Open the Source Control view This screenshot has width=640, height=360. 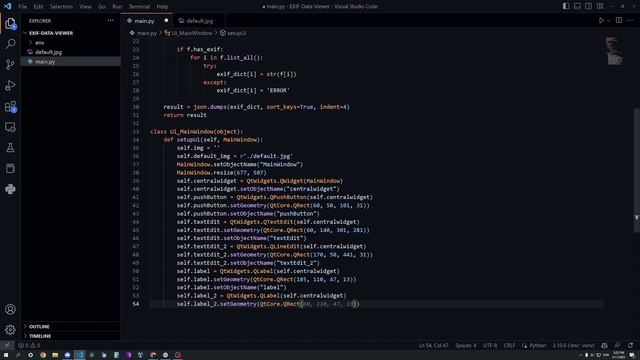[x=10, y=64]
